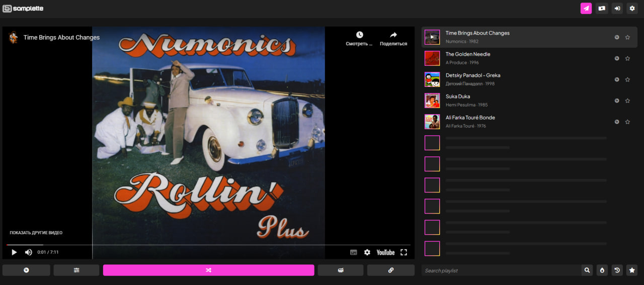Select Suka Duka album thumbnail
Screen dimensions: 644x285
tap(432, 101)
